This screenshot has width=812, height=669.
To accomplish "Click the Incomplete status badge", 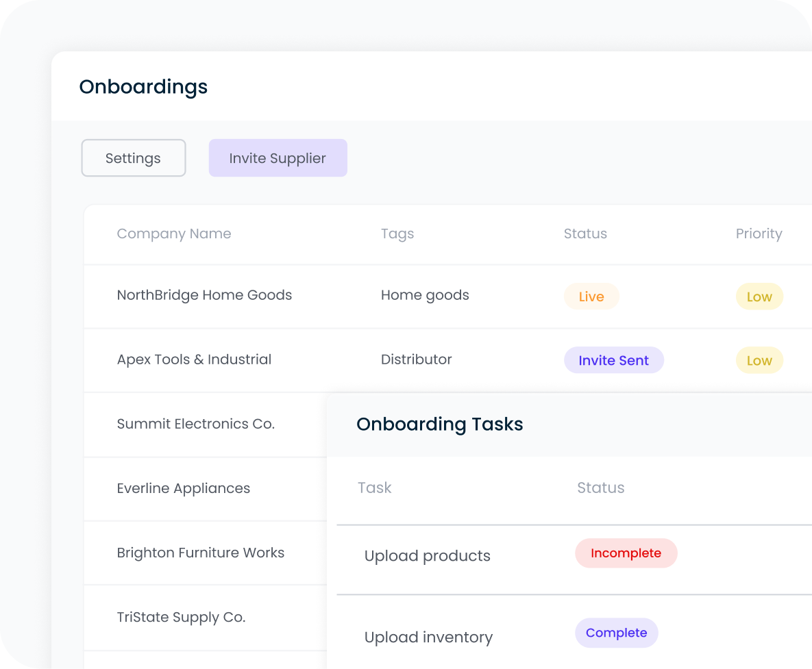I will [626, 553].
